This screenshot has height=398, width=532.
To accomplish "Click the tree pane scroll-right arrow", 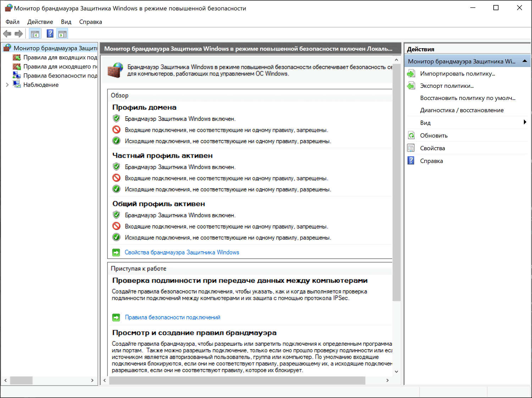I will 92,380.
